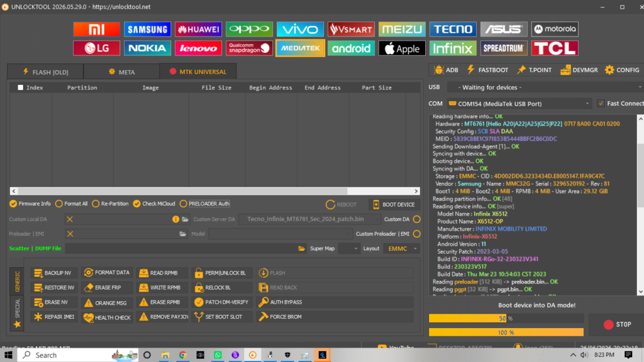
Task: Click the AUTH BYPASS button
Action: point(335,302)
